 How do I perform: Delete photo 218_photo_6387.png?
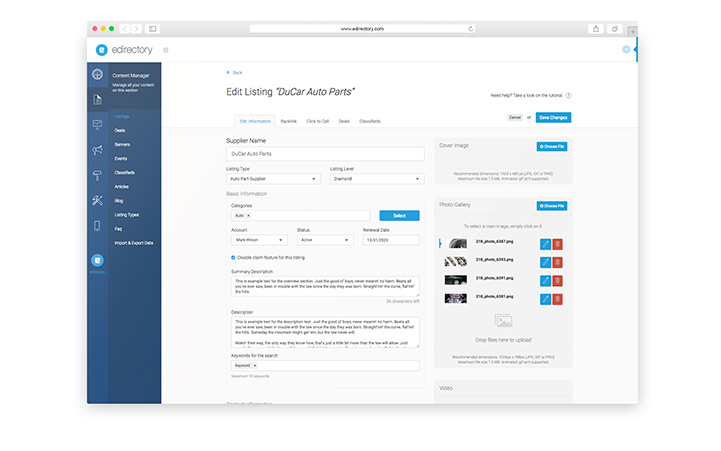(557, 244)
